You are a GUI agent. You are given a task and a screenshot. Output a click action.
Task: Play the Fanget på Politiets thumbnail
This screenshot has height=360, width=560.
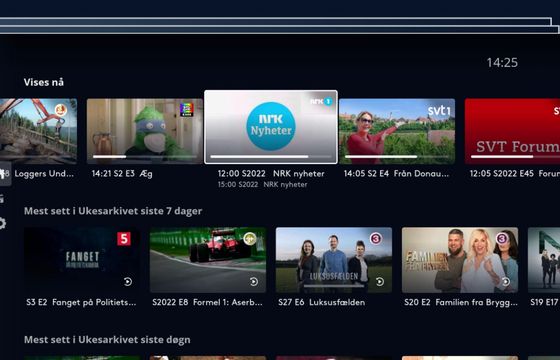pos(82,260)
